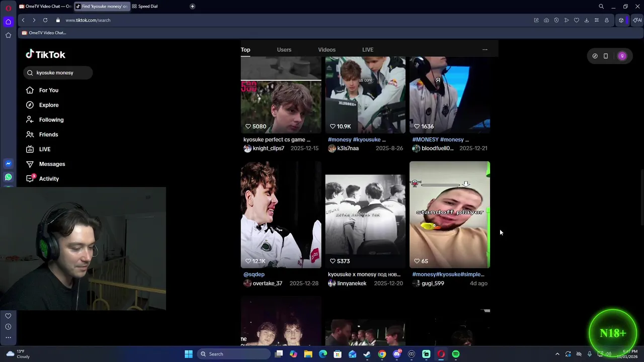The height and width of the screenshot is (362, 644).
Task: Open a new browser tab
Action: (x=192, y=7)
